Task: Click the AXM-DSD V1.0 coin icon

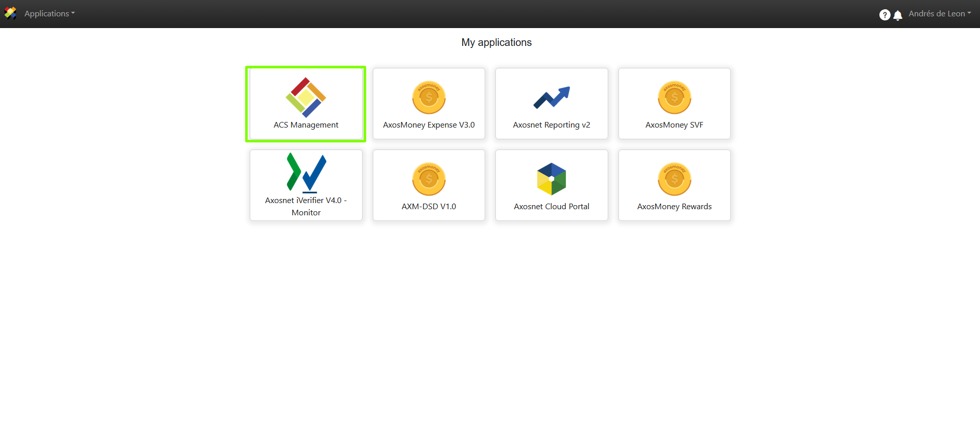Action: (x=428, y=179)
